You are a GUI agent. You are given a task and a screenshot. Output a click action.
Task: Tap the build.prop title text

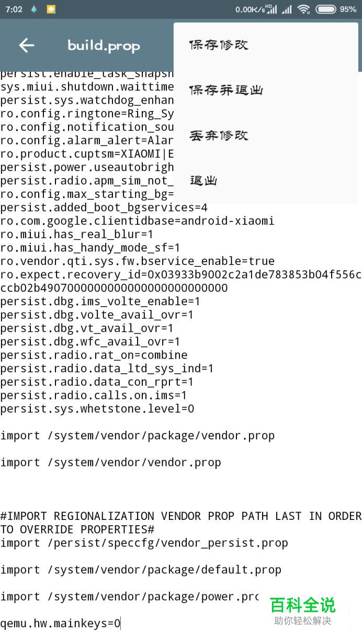(104, 46)
